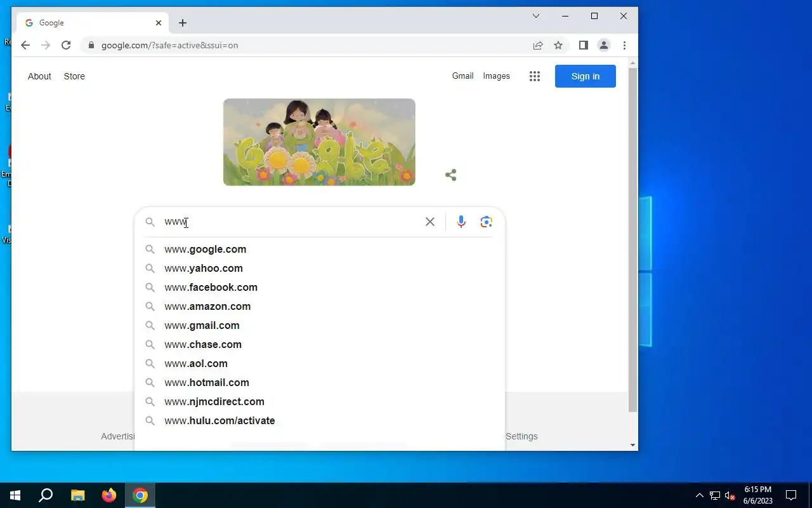The image size is (812, 508).
Task: Select suggestion www.google.com
Action: coord(320,249)
